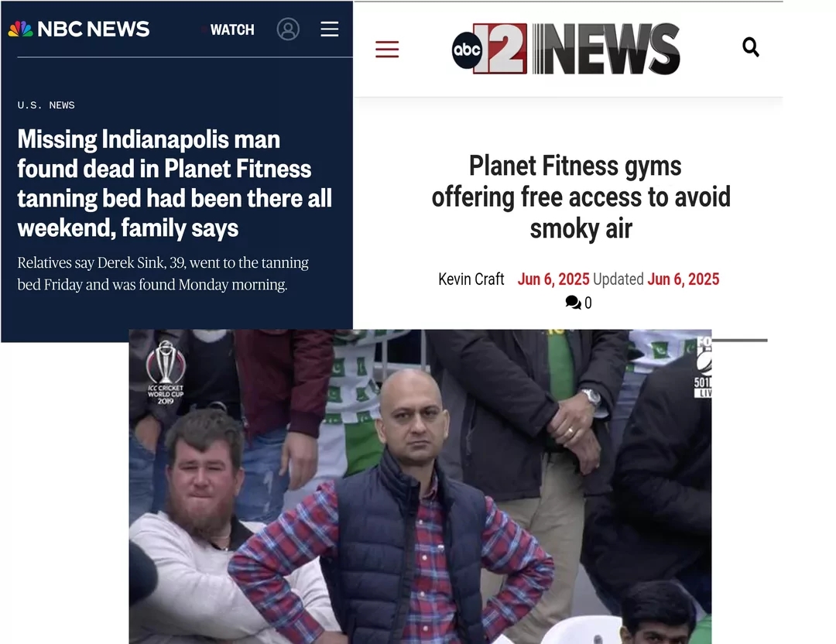Click the Jun 6, 2025 publish date
This screenshot has width=836, height=644.
tap(553, 279)
